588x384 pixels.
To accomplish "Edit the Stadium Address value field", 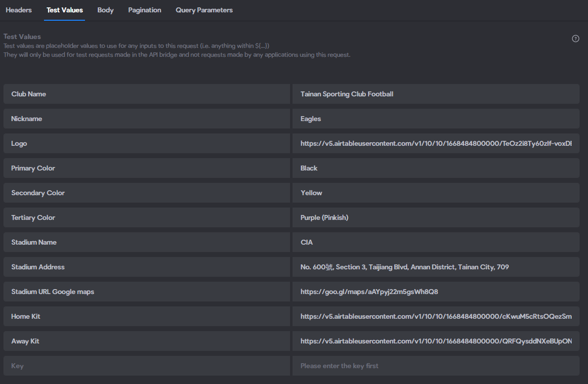I will tap(436, 267).
